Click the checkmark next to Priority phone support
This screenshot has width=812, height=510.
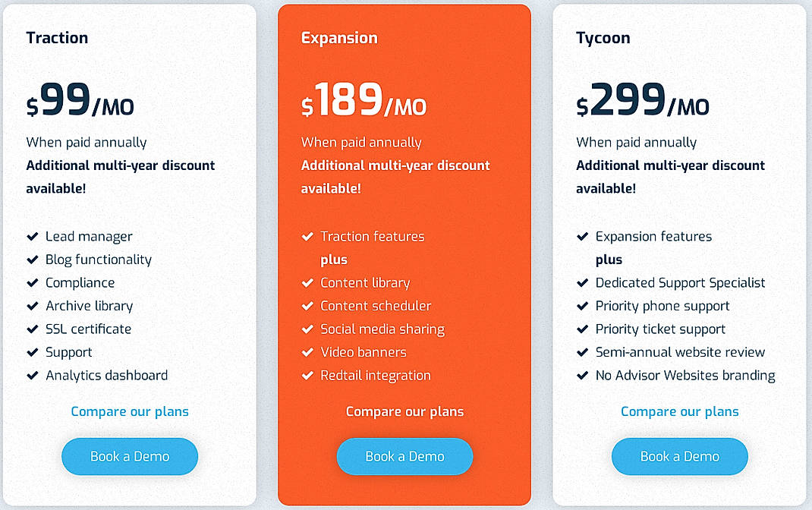point(583,306)
